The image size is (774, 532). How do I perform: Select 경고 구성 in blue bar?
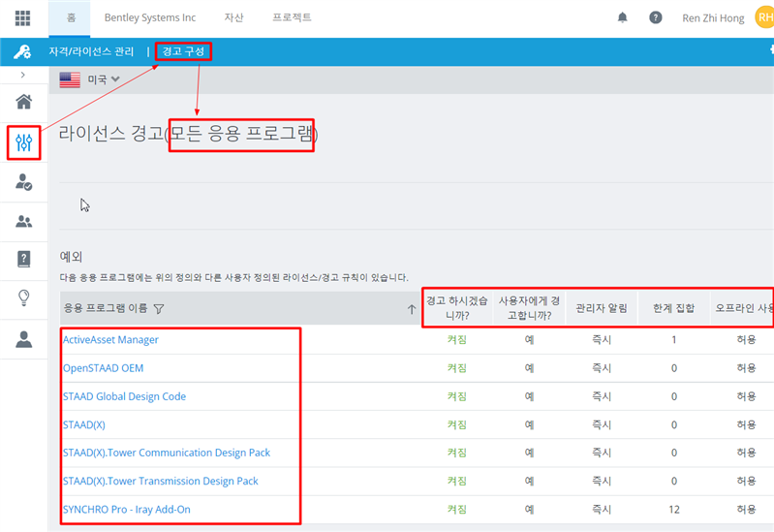point(183,51)
